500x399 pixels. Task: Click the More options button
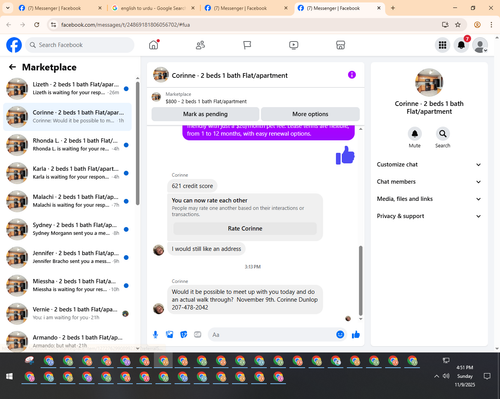pyautogui.click(x=310, y=114)
